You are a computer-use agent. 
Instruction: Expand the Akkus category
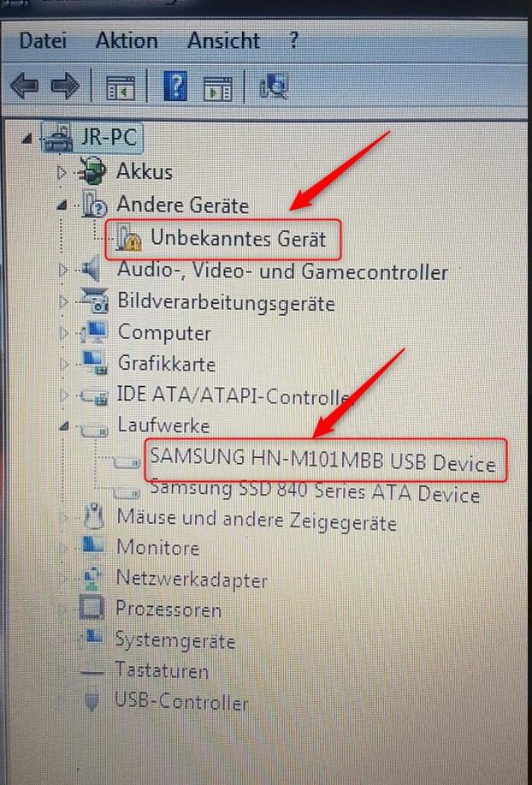[x=62, y=173]
